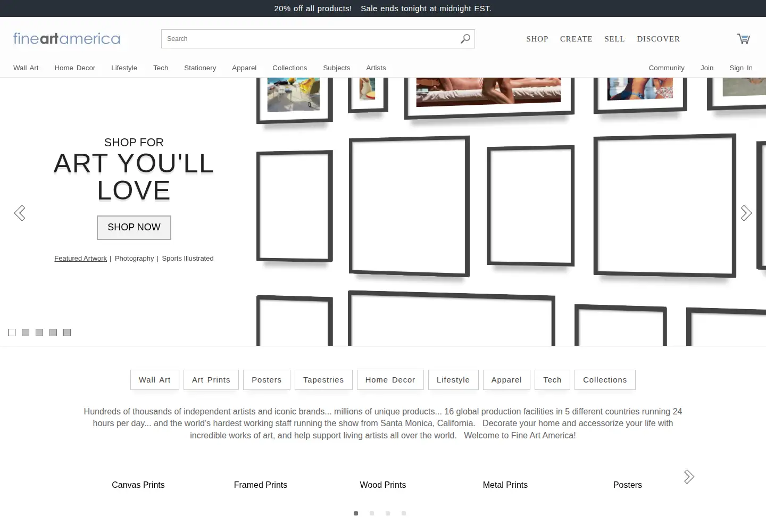Open the SHOP menu
The image size is (766, 532).
537,39
